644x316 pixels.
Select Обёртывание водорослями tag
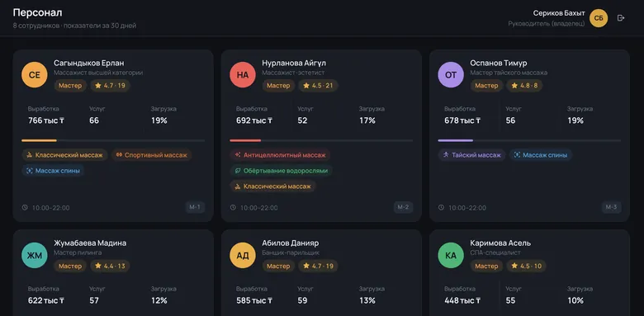tap(282, 171)
